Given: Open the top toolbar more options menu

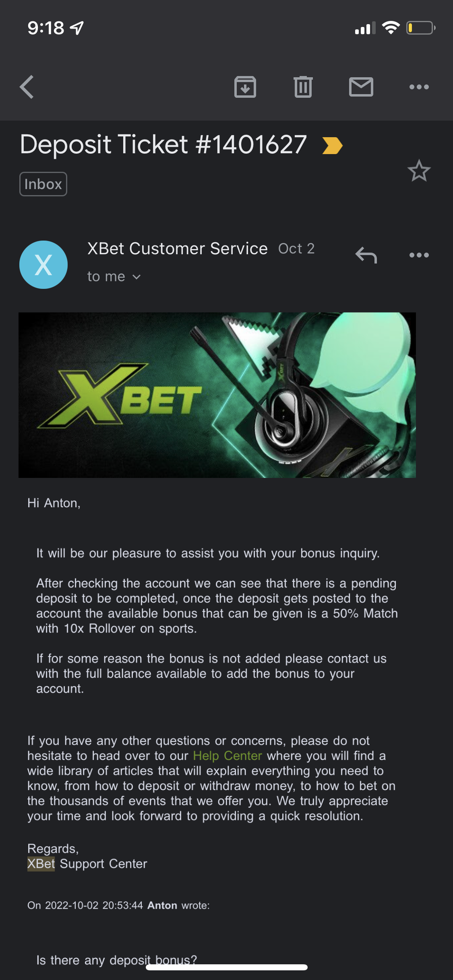Looking at the screenshot, I should click(x=419, y=87).
